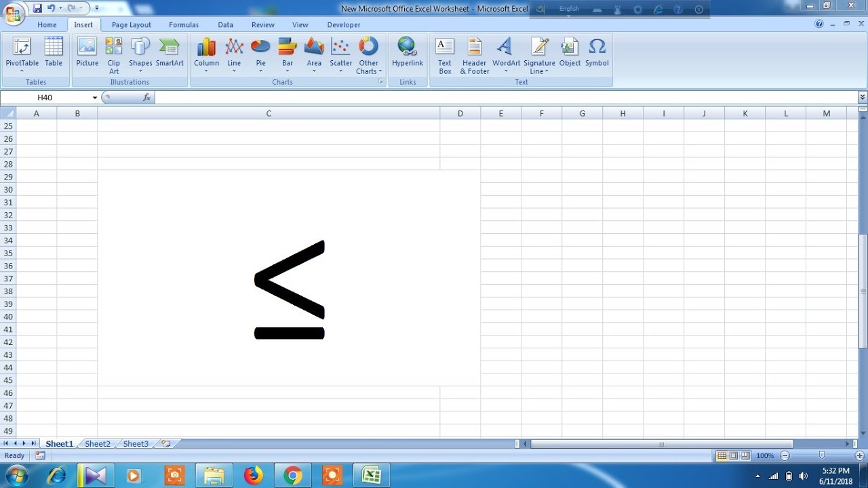The width and height of the screenshot is (868, 488).
Task: Click inside the formula bar
Action: pos(506,98)
